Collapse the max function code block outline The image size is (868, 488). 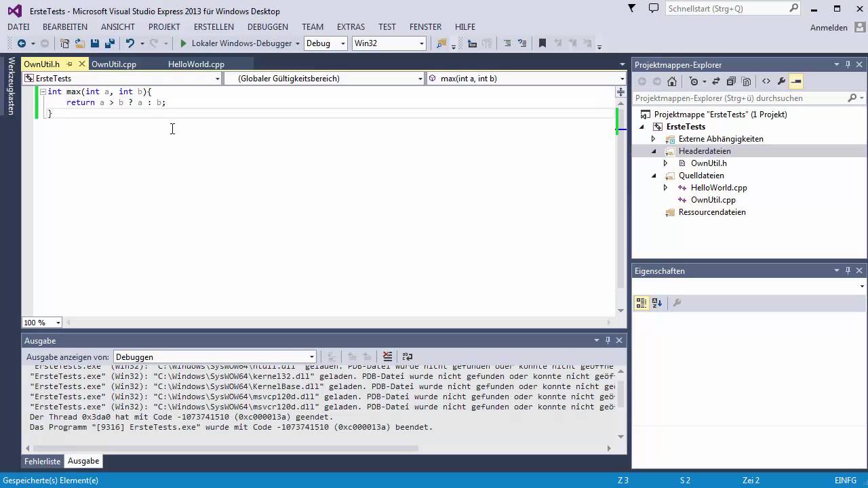tap(43, 91)
